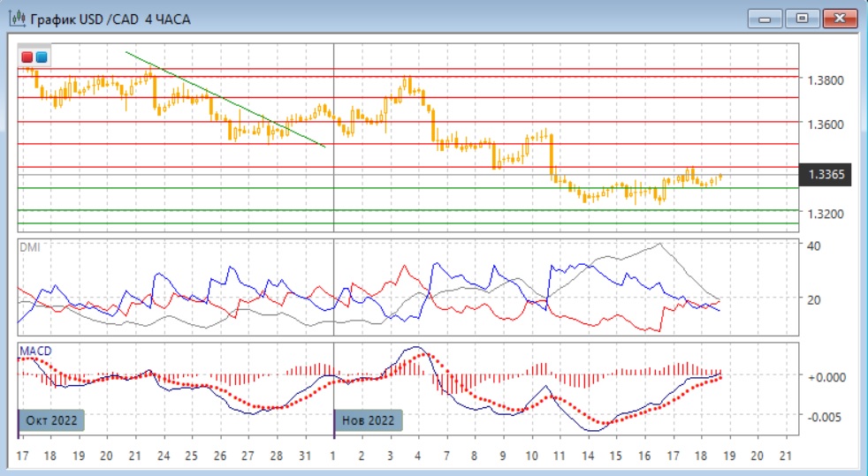The image size is (868, 476).
Task: Click the red square icon on chart
Action: (x=28, y=57)
